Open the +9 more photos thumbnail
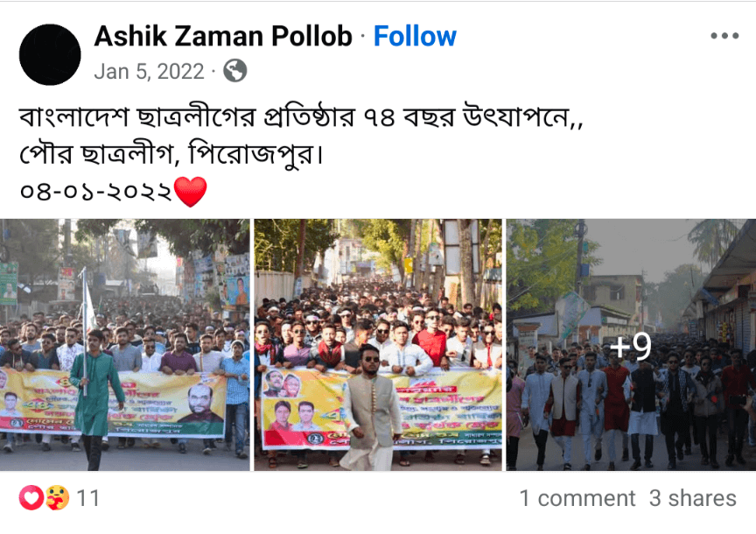756x534 pixels. 631,344
